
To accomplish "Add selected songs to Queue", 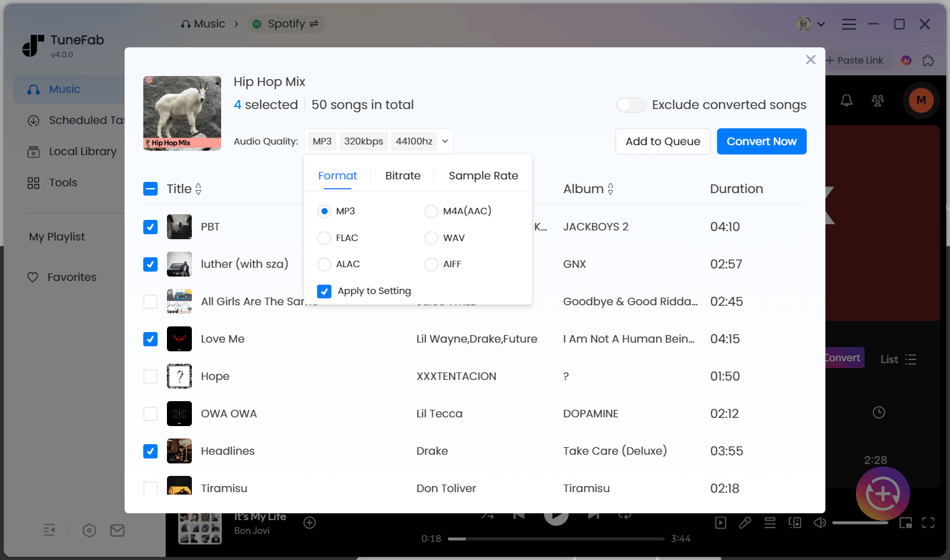I will [663, 141].
